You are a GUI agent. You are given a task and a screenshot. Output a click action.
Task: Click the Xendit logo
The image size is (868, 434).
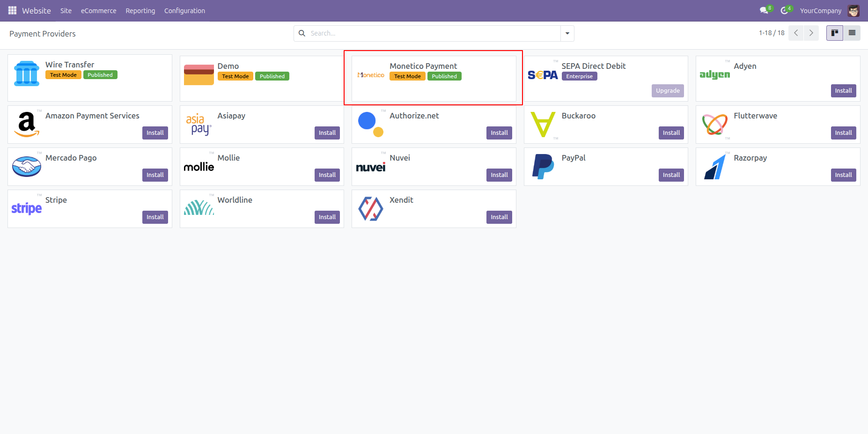(371, 209)
